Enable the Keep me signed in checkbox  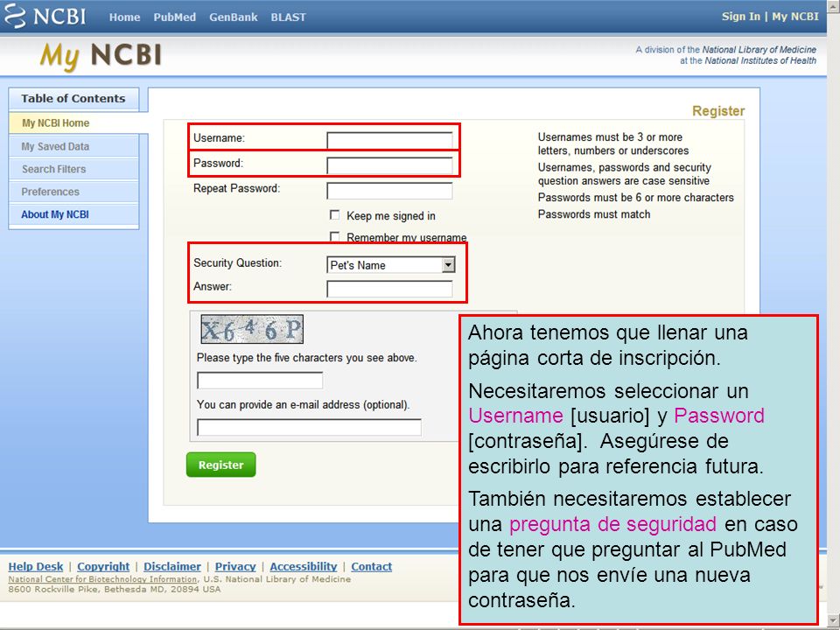335,215
